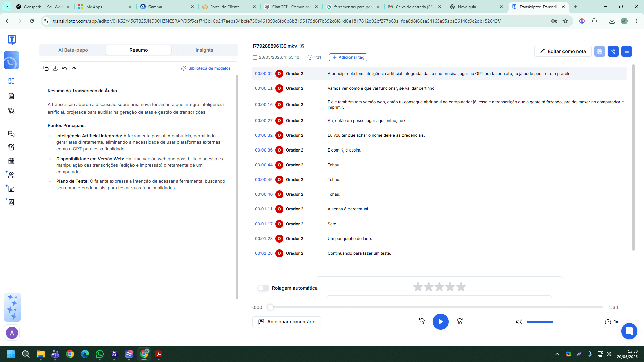
Task: Rate with the fifth star
Action: [x=461, y=287]
